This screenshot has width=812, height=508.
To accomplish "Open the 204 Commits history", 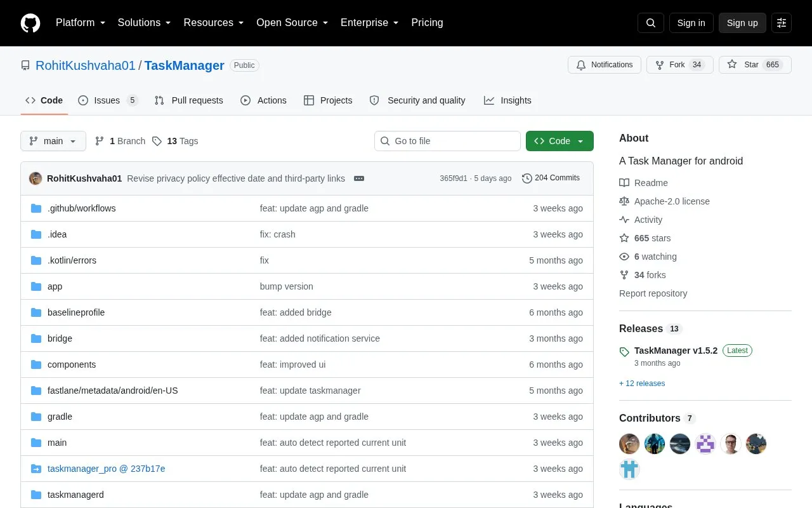I will click(x=551, y=178).
